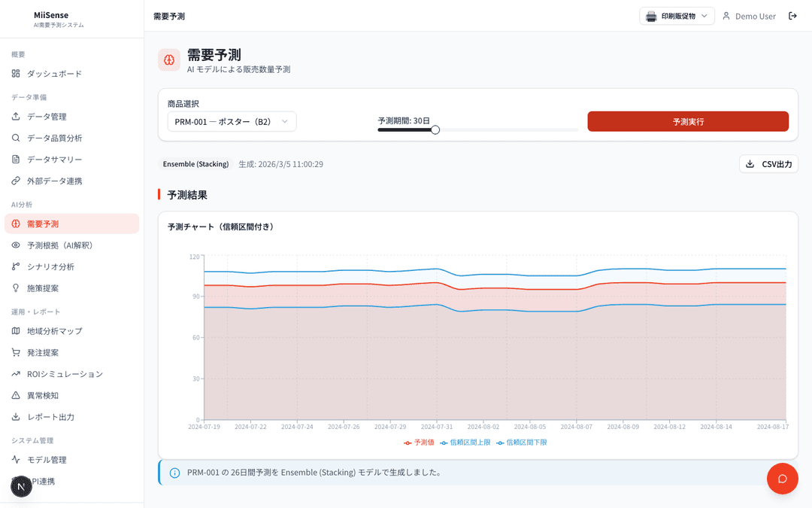Open the 印刷販促物 category dropdown

pyautogui.click(x=677, y=16)
